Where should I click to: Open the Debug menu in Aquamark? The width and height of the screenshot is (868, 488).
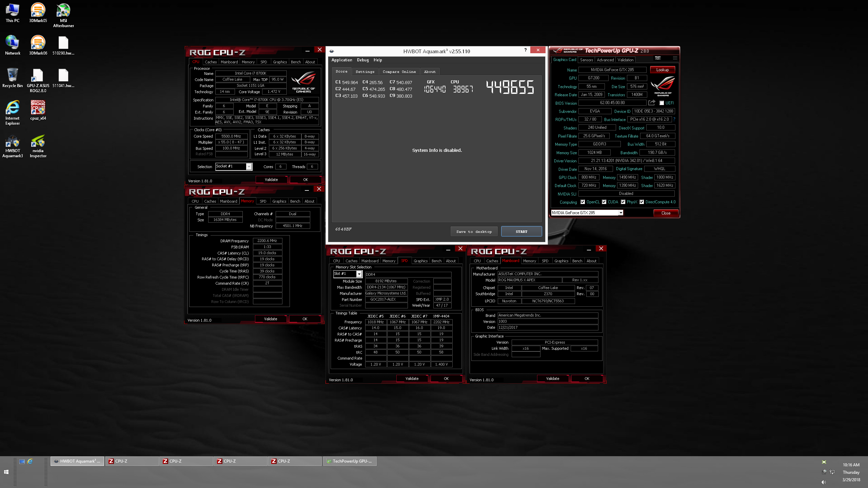(363, 60)
